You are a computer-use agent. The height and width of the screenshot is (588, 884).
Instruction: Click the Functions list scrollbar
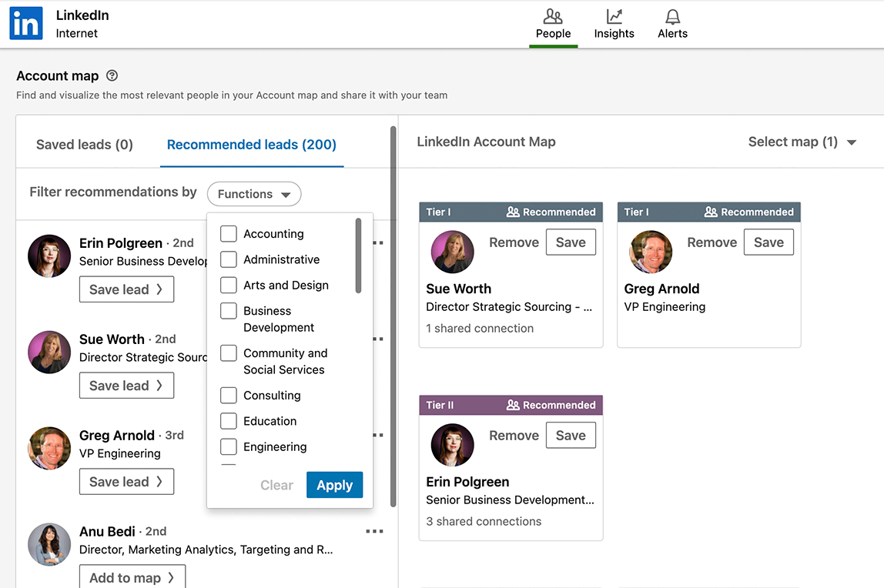tap(358, 256)
